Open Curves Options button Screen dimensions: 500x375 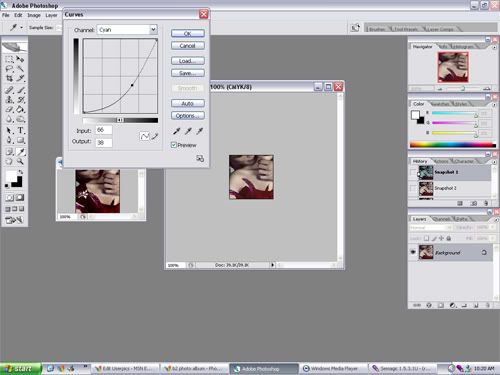pyautogui.click(x=188, y=116)
